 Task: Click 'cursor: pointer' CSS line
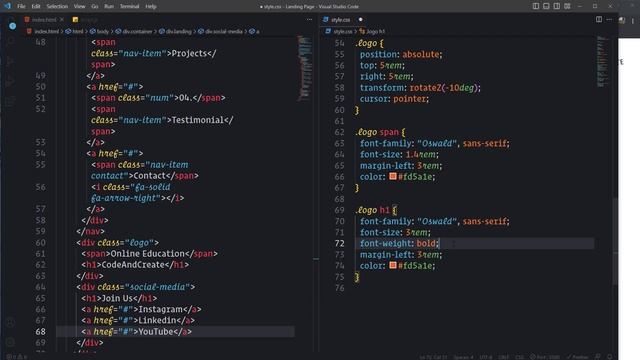pos(394,99)
